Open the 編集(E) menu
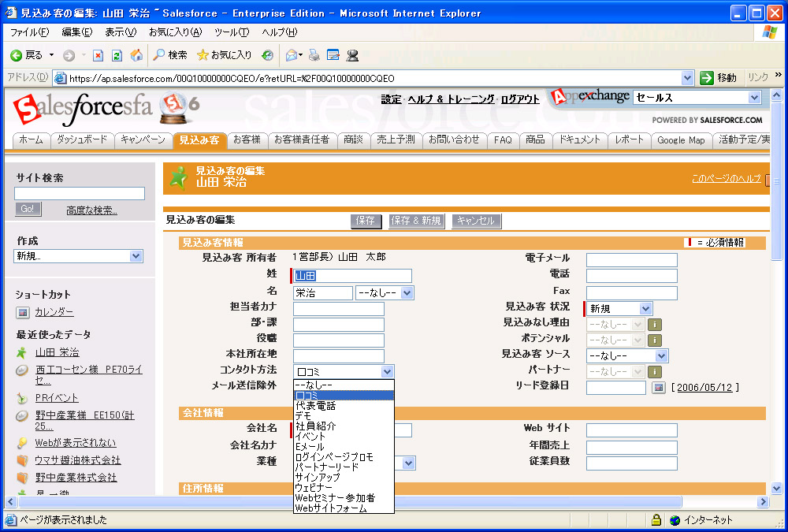Screen dimensions: 788x532 tap(77, 32)
